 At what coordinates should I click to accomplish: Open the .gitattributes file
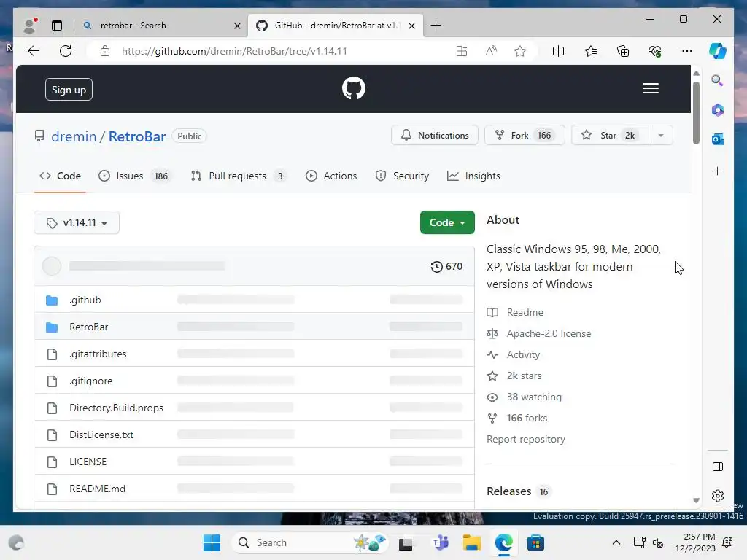[x=98, y=354]
